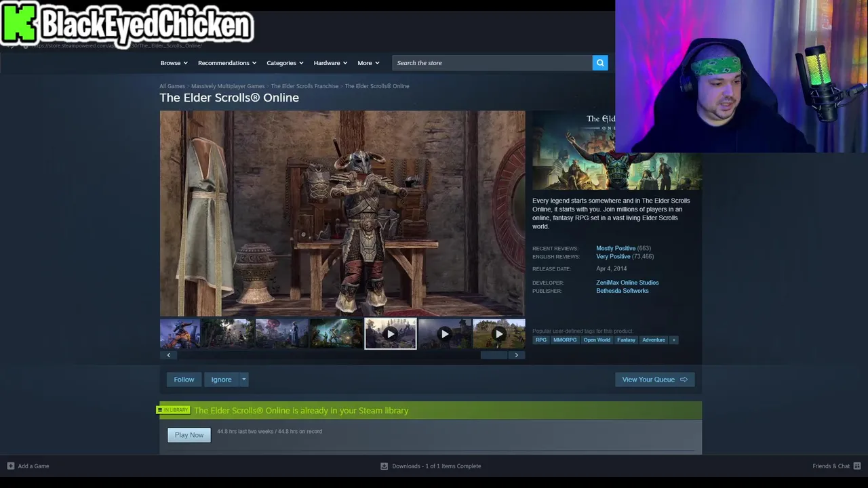The width and height of the screenshot is (868, 488).
Task: Click the Search the store field
Action: pyautogui.click(x=492, y=63)
